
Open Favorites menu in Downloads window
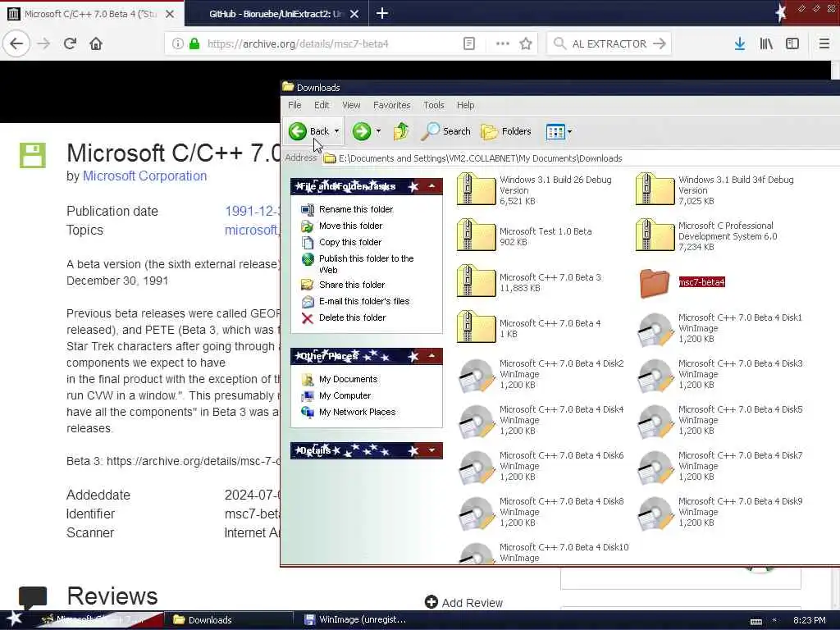pyautogui.click(x=391, y=105)
